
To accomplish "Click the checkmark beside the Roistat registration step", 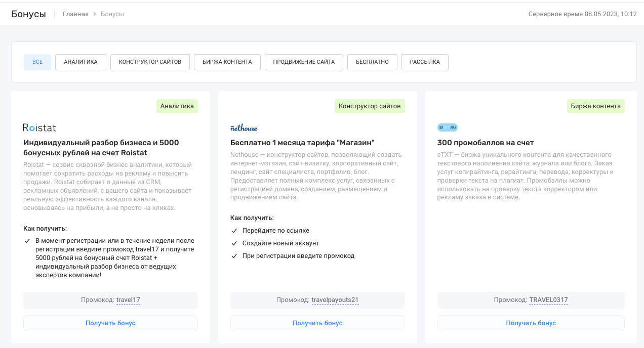I will pos(27,241).
